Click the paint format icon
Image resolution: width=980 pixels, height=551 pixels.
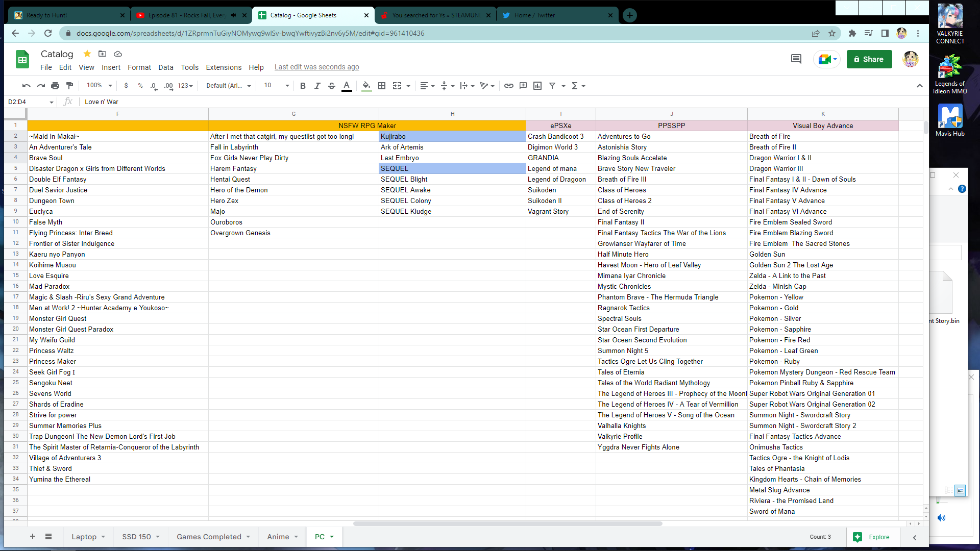[70, 86]
